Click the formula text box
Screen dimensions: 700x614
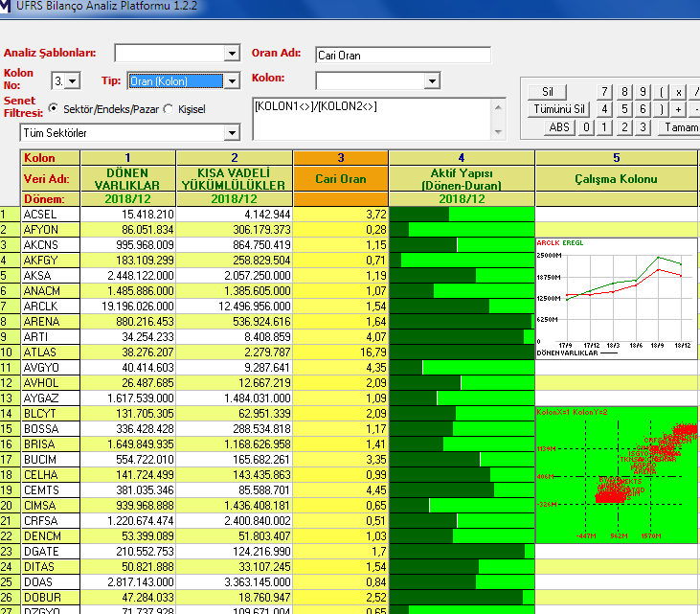(x=373, y=119)
